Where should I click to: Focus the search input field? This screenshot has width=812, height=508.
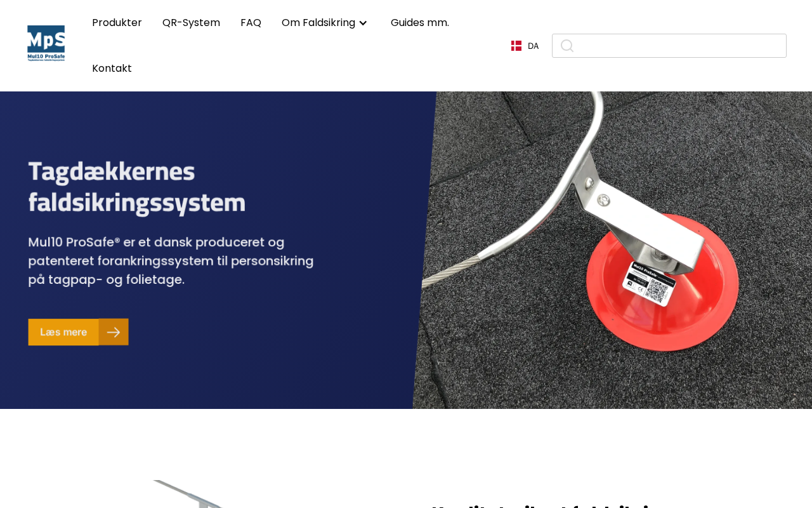[x=669, y=46]
